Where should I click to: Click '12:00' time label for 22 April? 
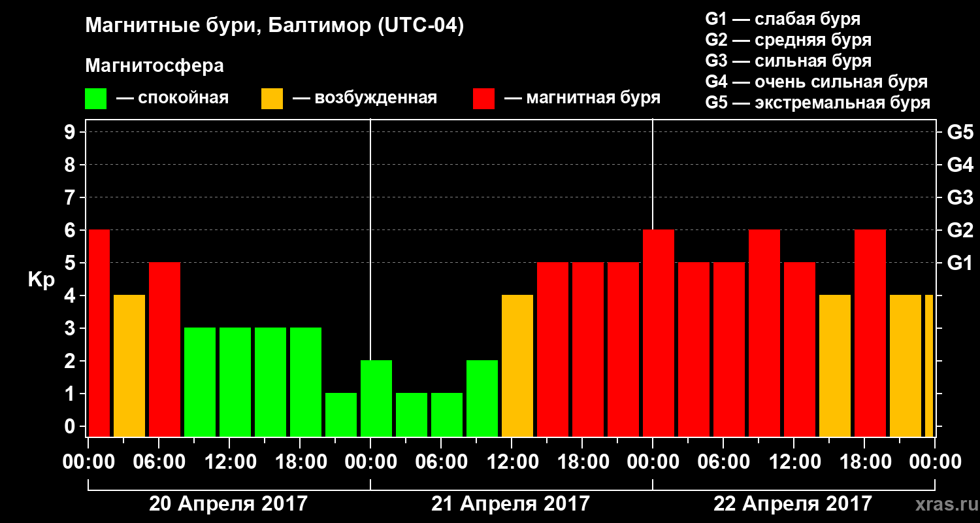[794, 462]
